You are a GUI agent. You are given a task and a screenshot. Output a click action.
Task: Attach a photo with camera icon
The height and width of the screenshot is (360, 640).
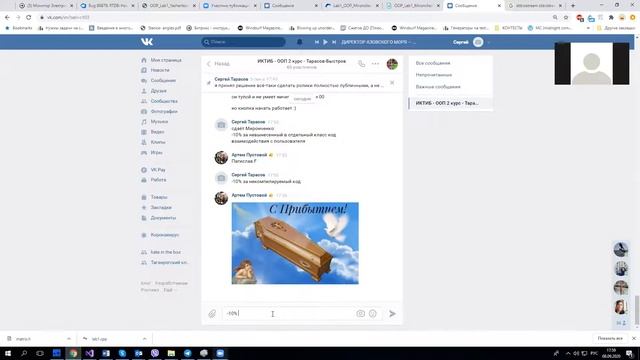tap(360, 313)
